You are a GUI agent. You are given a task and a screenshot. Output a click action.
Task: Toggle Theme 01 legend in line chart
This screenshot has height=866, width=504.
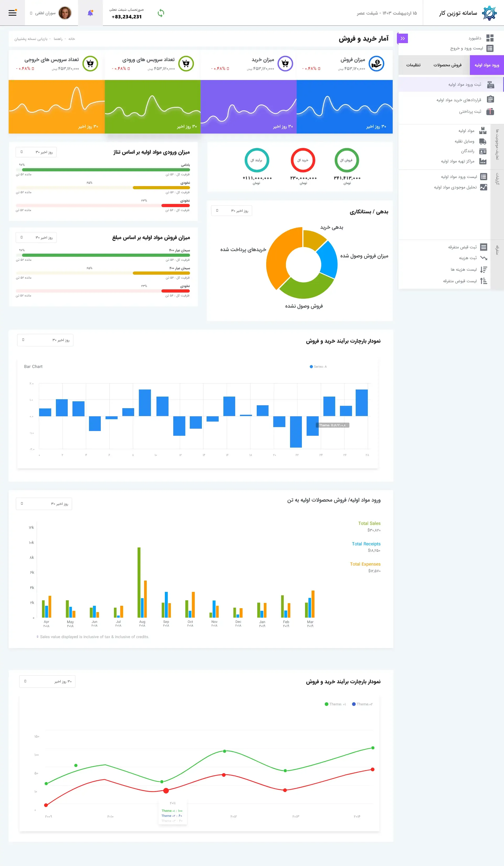tap(335, 704)
